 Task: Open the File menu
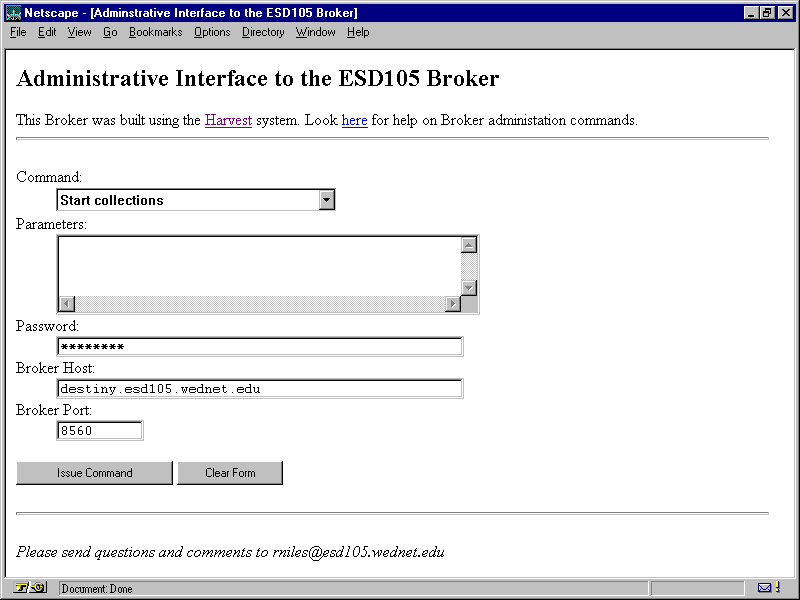click(18, 32)
